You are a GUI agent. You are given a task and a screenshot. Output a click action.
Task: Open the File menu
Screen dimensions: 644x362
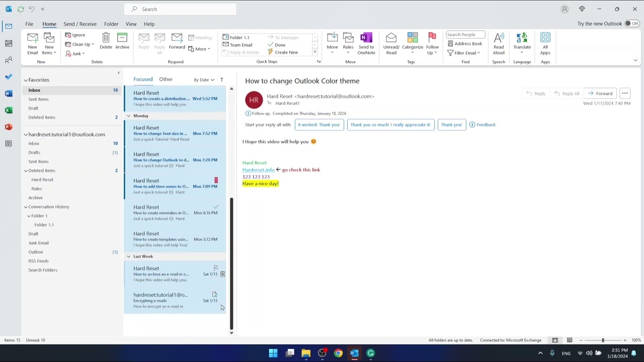pyautogui.click(x=29, y=24)
